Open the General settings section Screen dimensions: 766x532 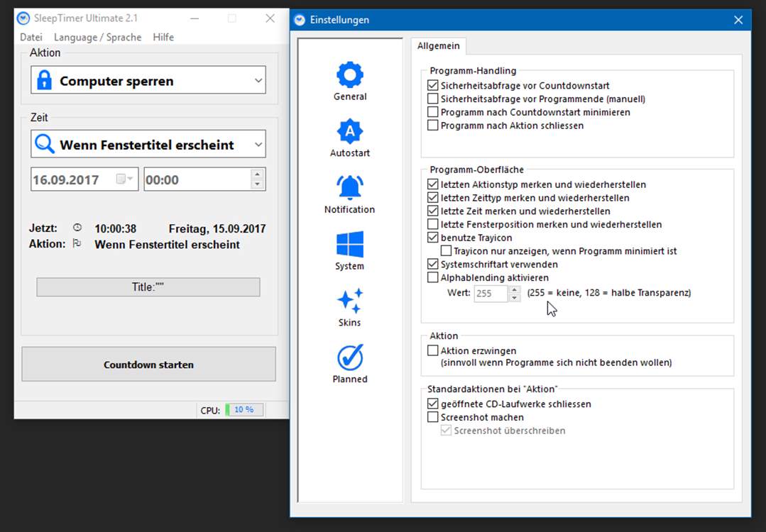coord(350,81)
